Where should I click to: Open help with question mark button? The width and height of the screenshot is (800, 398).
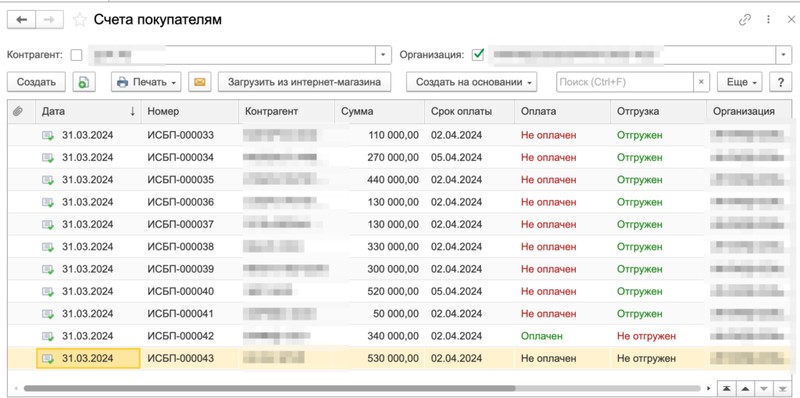pos(781,82)
